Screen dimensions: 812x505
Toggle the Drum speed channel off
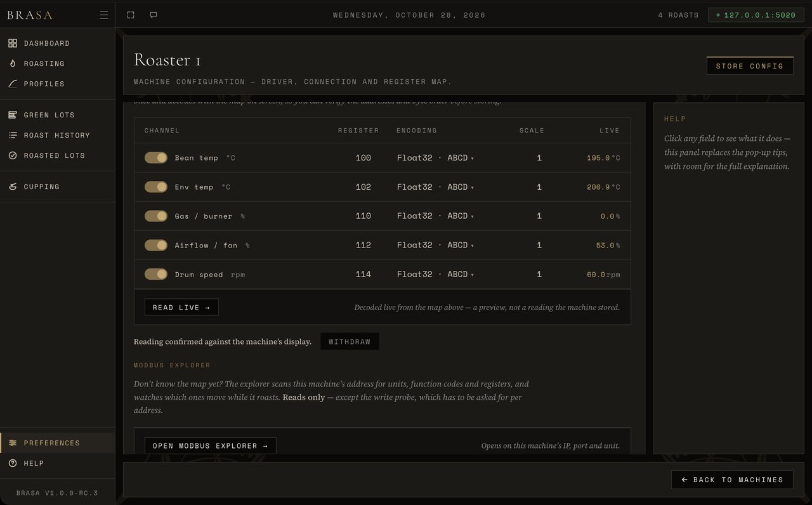[156, 275]
